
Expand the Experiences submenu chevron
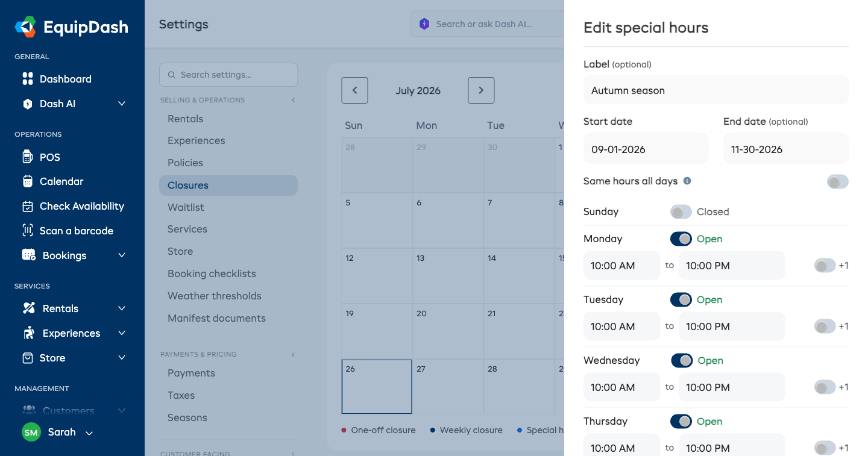tap(122, 333)
